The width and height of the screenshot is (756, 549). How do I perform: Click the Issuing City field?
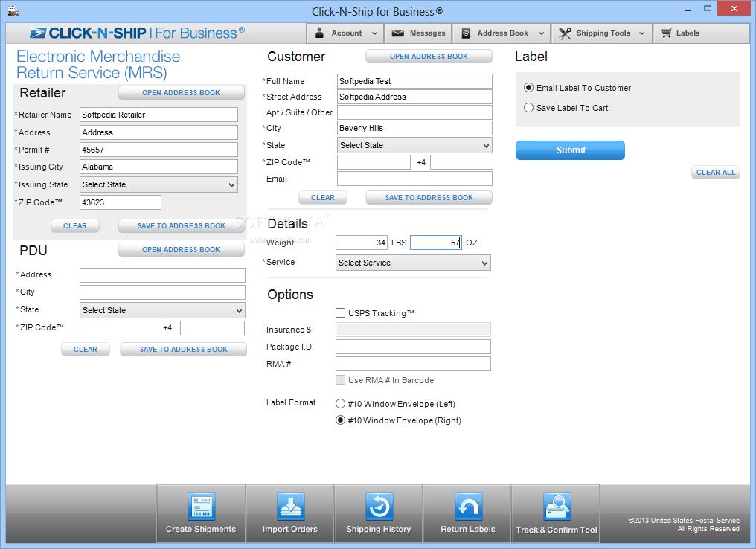coord(158,167)
